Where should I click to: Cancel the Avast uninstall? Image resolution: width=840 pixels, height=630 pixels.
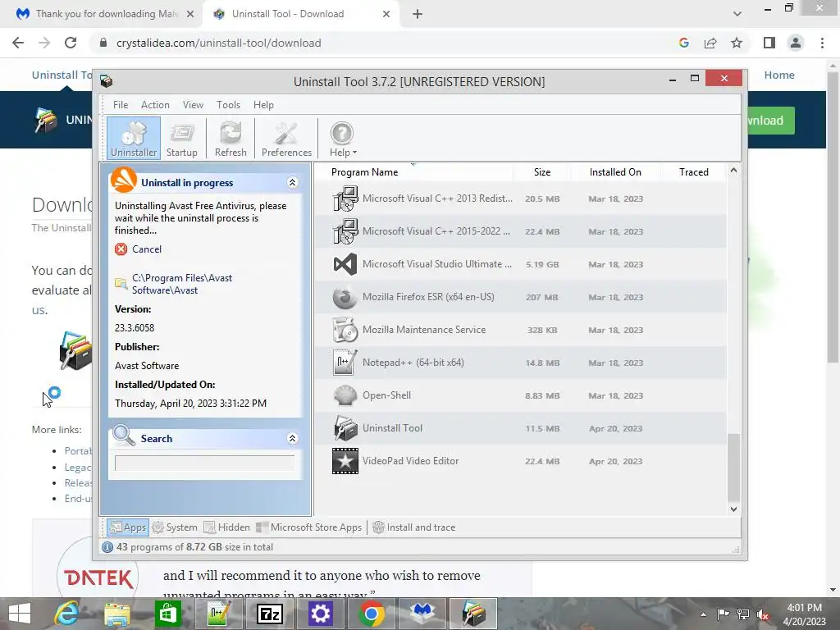[x=146, y=249]
